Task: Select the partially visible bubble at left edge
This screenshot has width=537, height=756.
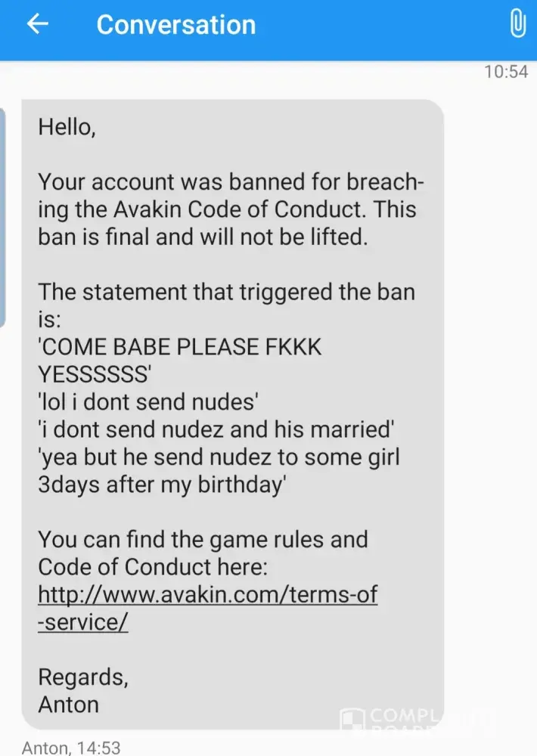Action: click(x=2, y=217)
